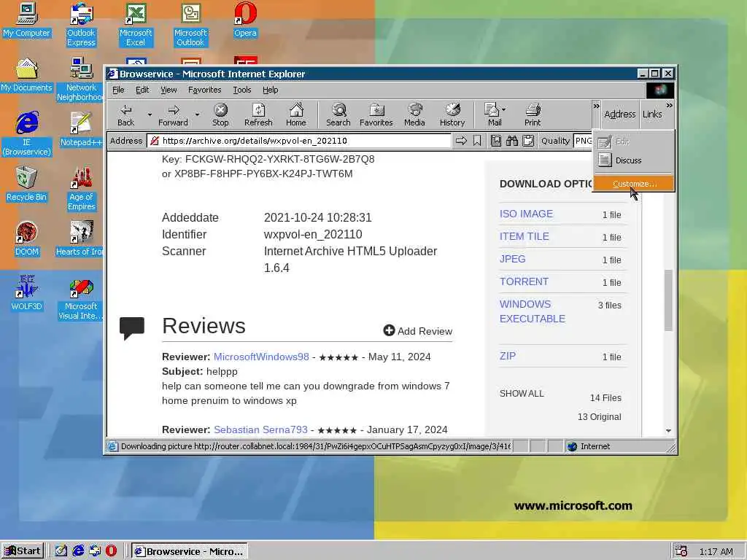The image size is (747, 560).
Task: Stop the page from loading
Action: (220, 114)
